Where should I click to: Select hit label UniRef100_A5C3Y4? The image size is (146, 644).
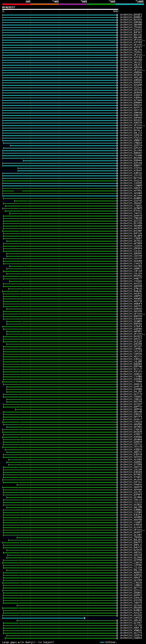131,50
